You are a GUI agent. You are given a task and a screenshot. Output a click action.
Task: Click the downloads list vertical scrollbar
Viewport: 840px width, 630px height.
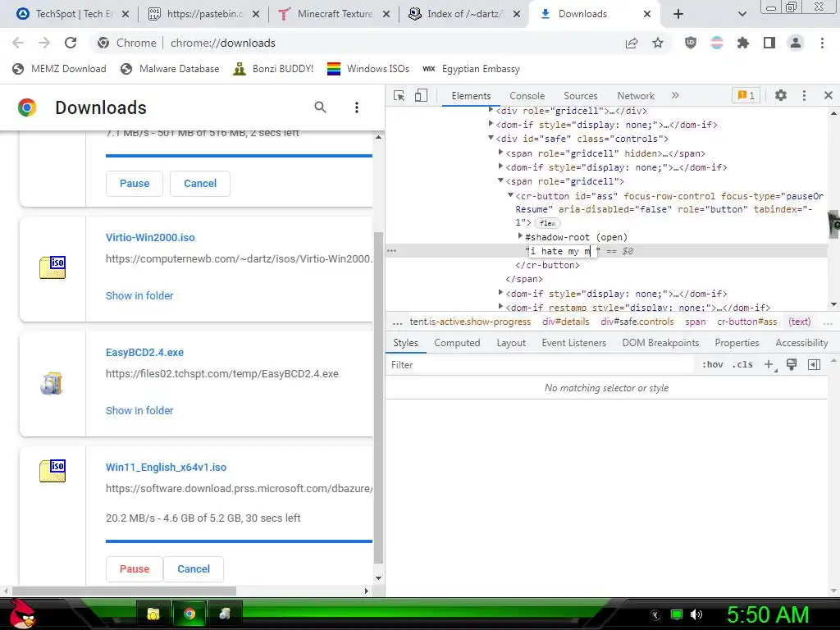point(379,396)
